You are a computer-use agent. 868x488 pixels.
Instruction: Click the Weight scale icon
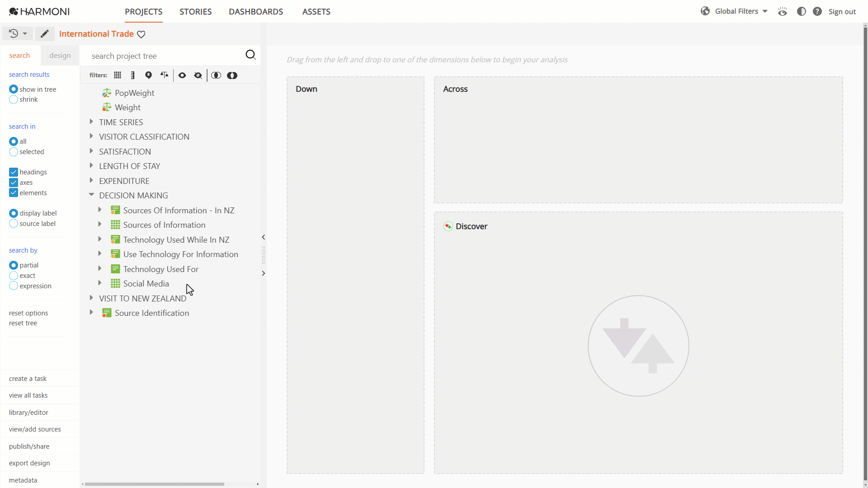[107, 108]
